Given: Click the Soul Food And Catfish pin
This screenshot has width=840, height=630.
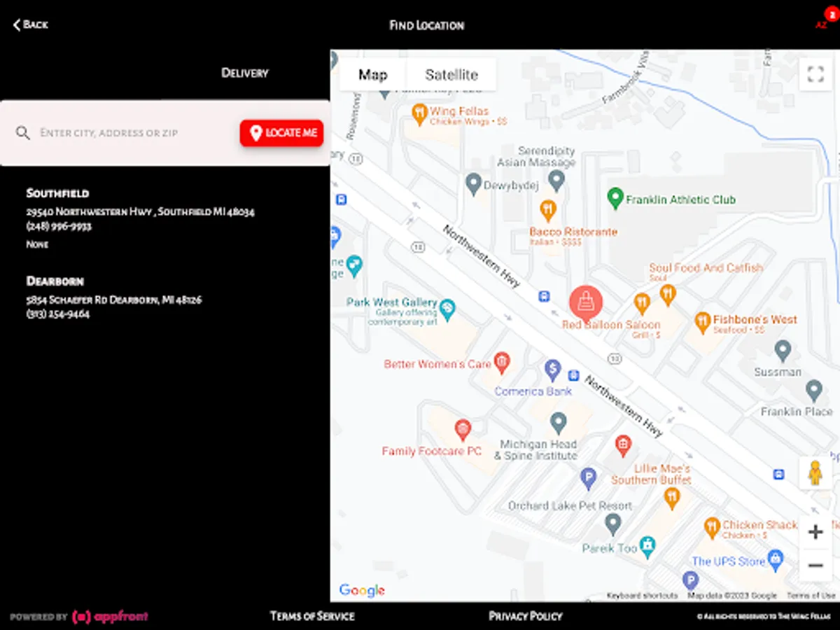Looking at the screenshot, I should coord(668,295).
